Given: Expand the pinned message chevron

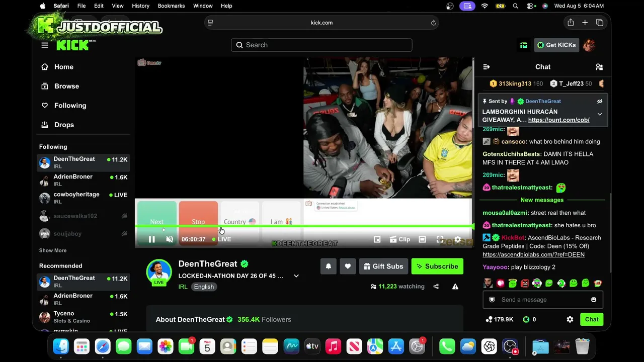Looking at the screenshot, I should 600,115.
